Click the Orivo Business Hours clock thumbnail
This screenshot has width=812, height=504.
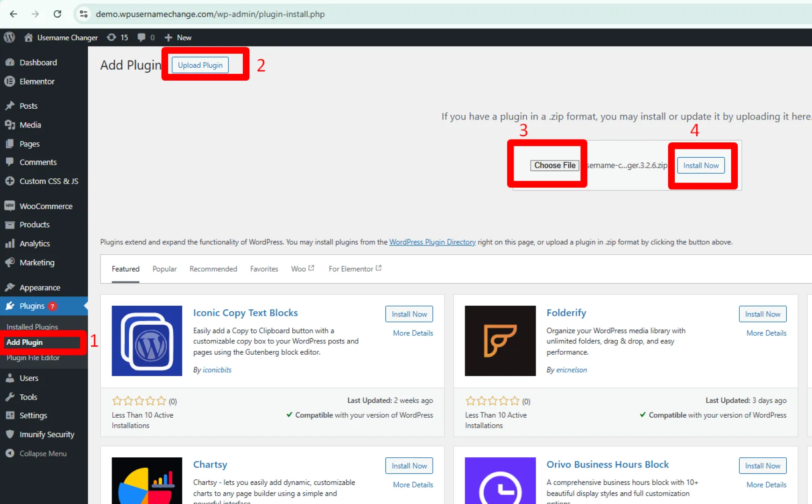pyautogui.click(x=500, y=481)
